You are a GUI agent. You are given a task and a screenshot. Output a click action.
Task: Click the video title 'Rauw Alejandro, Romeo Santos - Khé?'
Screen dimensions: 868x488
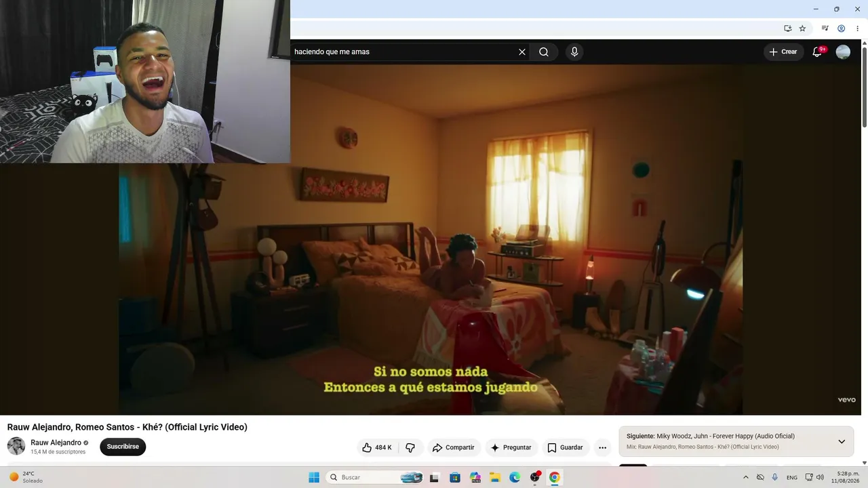coord(127,427)
